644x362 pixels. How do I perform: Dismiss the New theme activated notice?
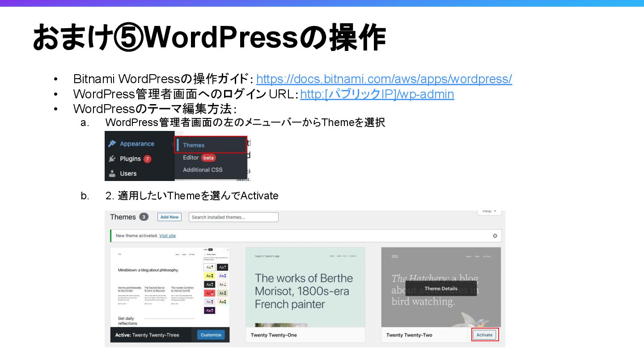click(x=495, y=236)
